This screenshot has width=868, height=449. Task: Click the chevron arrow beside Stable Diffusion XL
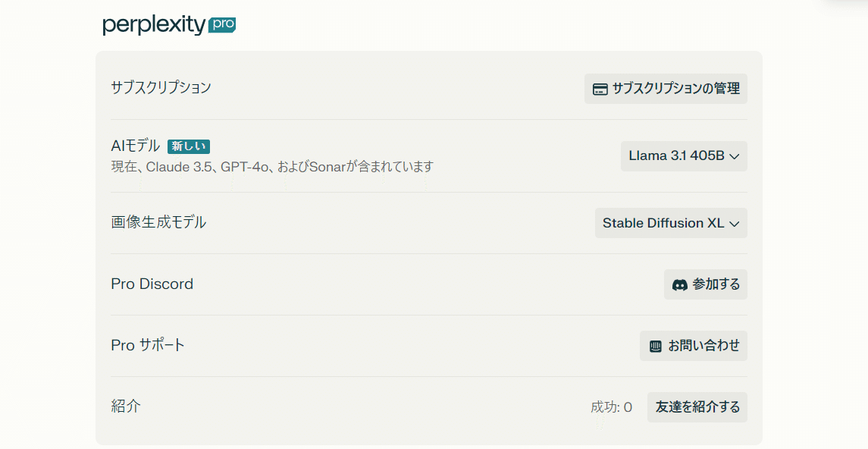click(x=734, y=224)
